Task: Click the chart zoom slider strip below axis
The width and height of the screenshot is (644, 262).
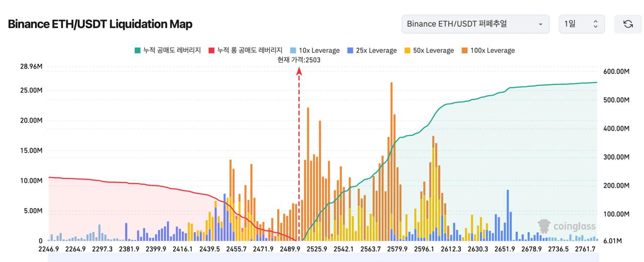Action: point(323,257)
